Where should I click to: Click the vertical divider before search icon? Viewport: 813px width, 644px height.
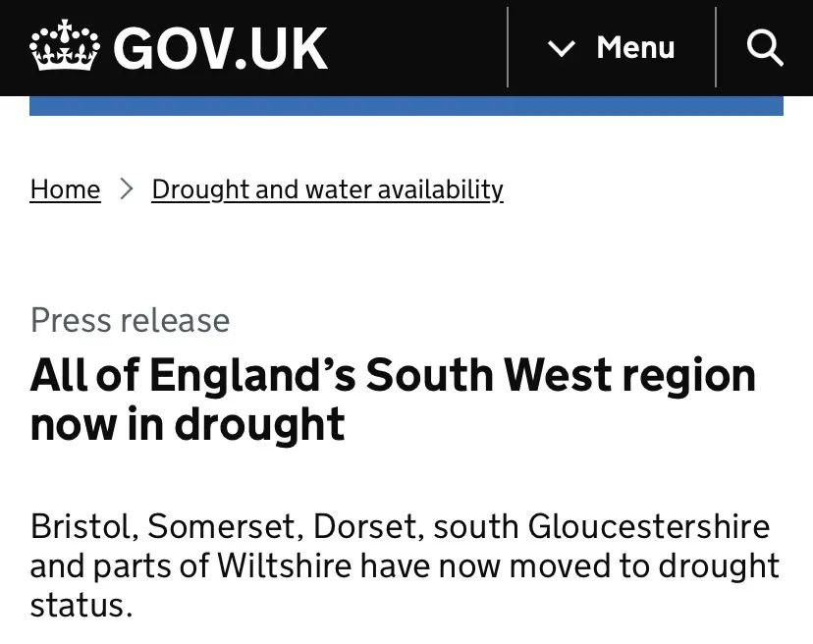click(x=716, y=48)
